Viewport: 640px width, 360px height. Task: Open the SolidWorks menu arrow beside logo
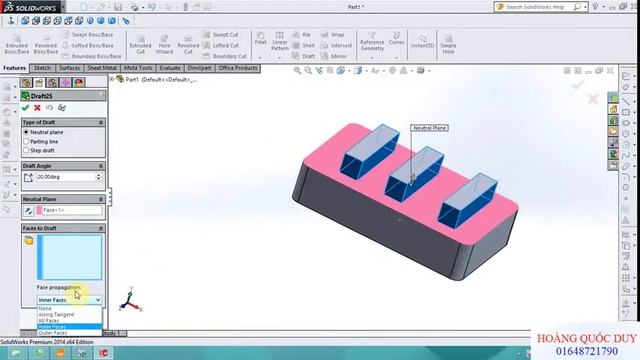coord(63,7)
